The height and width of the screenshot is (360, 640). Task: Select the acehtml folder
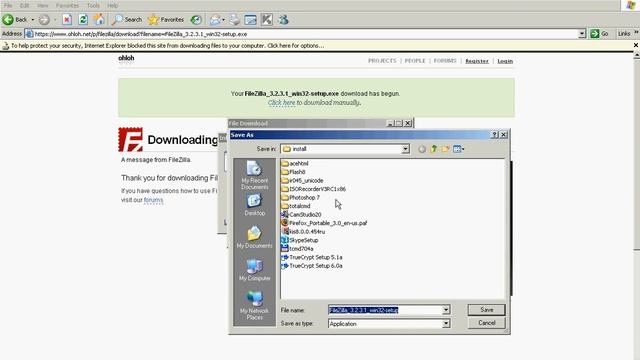pos(295,163)
